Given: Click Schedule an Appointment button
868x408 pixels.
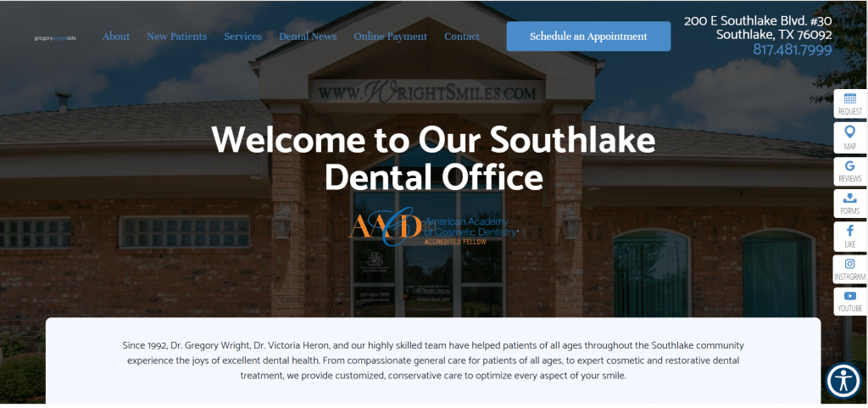Looking at the screenshot, I should [x=588, y=36].
